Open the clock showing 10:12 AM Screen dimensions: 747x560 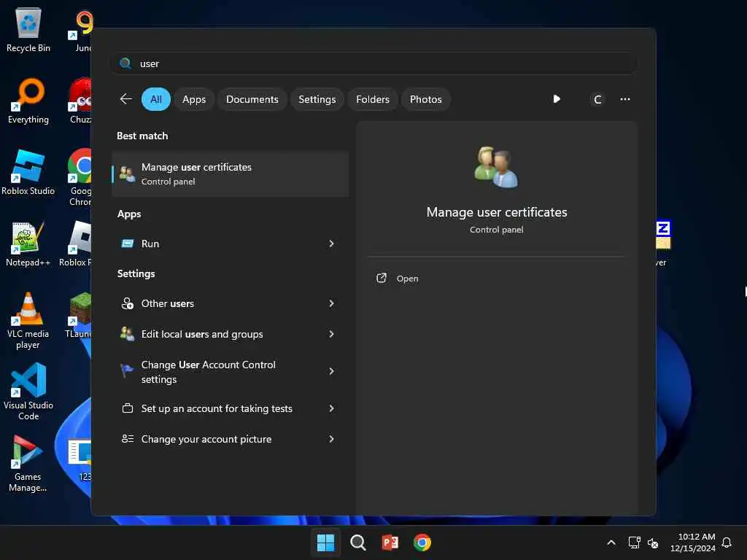pyautogui.click(x=693, y=542)
